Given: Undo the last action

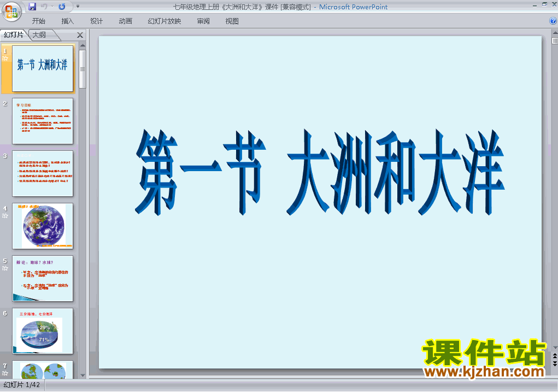Looking at the screenshot, I should coord(44,7).
